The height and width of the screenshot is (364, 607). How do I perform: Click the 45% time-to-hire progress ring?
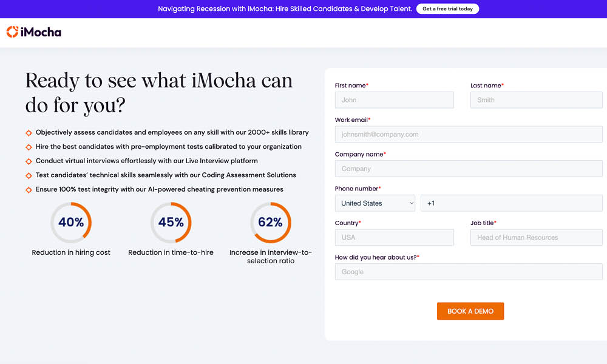pyautogui.click(x=171, y=223)
